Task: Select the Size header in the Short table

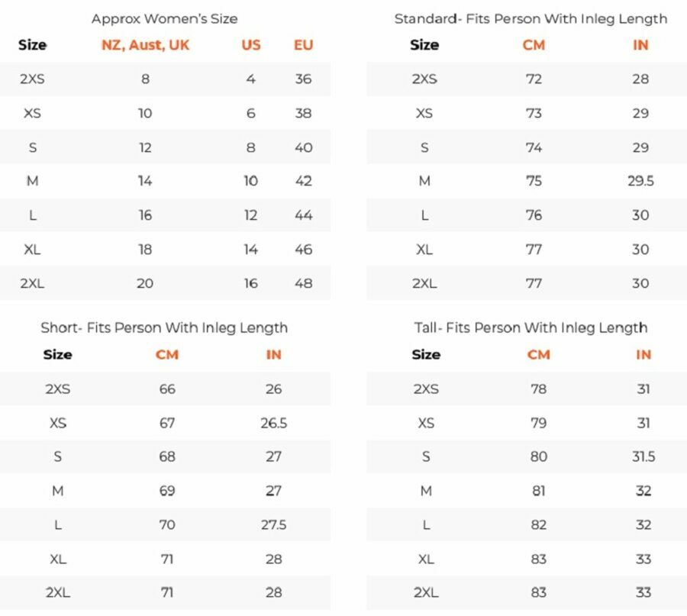Action: coord(57,354)
